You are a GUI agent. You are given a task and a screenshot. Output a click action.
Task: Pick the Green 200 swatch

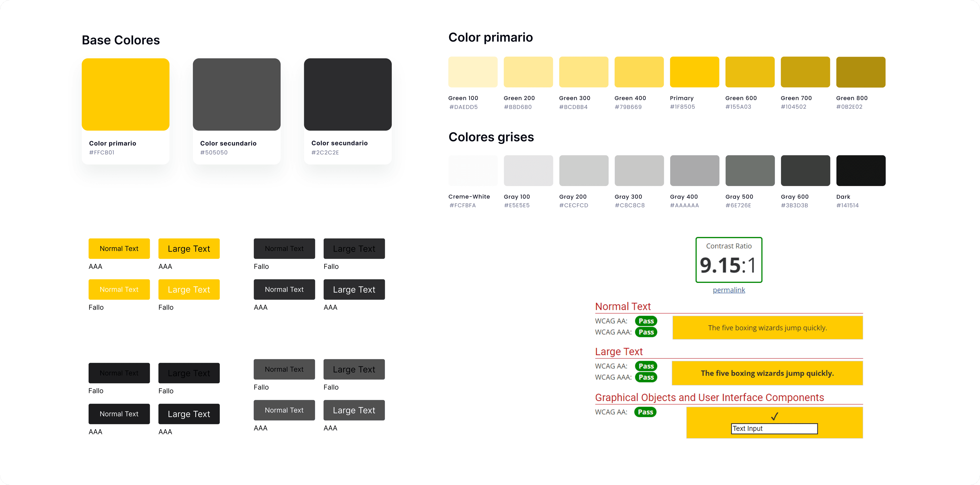tap(529, 72)
